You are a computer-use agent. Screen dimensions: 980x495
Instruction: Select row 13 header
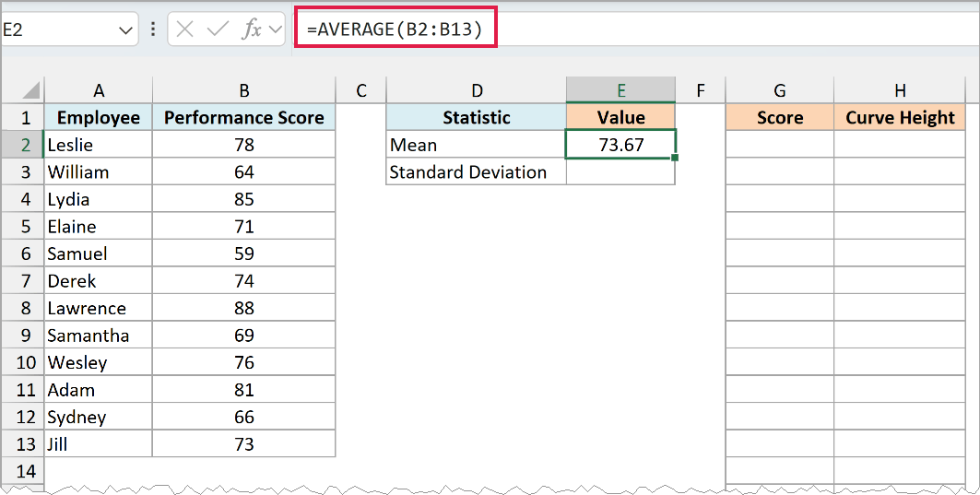23,443
